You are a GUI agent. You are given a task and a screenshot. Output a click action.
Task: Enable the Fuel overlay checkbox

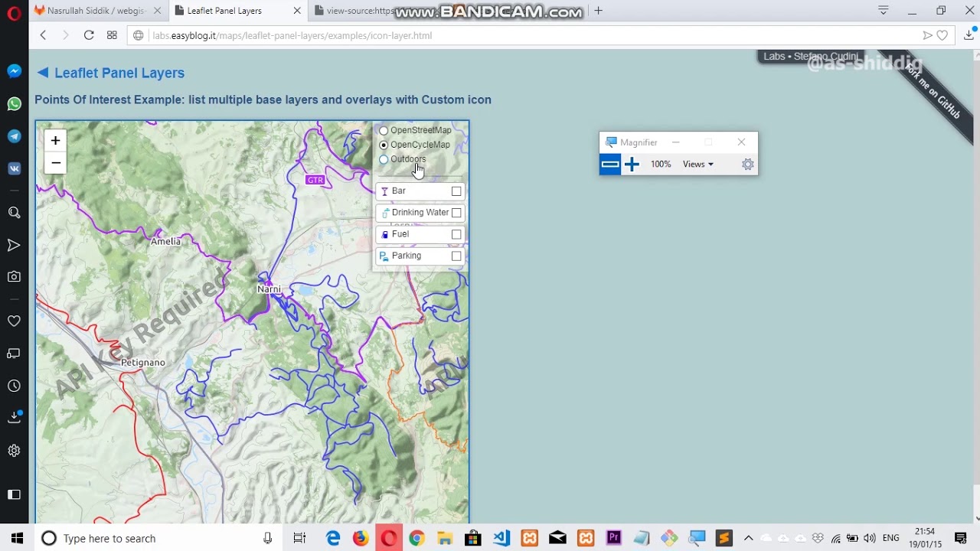click(x=456, y=234)
